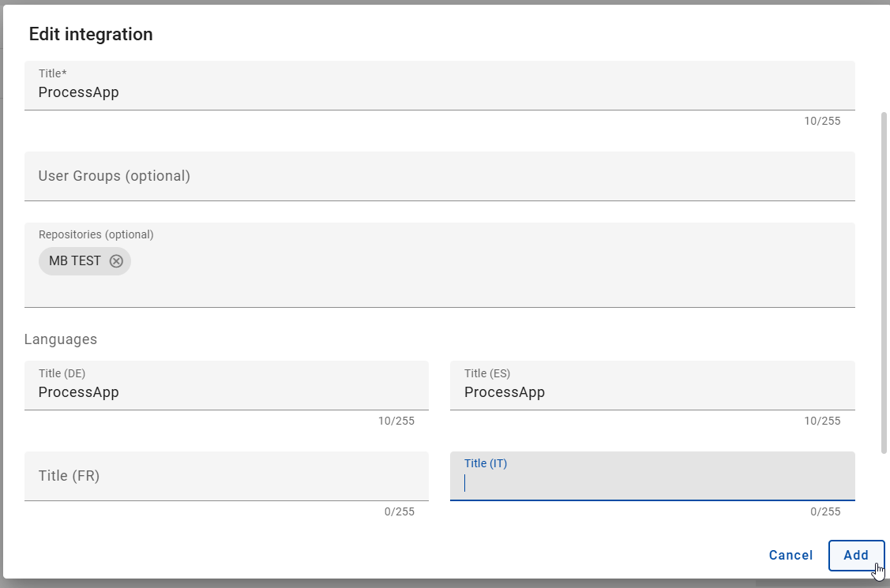
Task: Select the MB TEST repository chip
Action: pyautogui.click(x=75, y=261)
